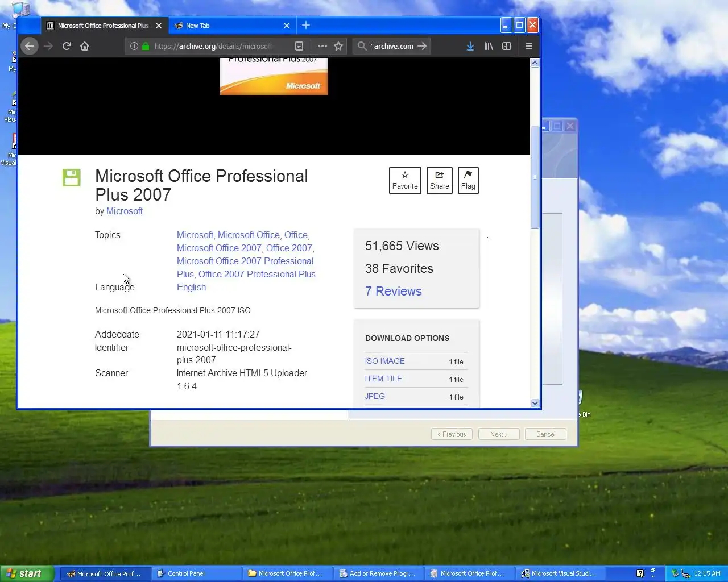Open the Windows Start menu
Viewport: 728px width, 582px height.
click(x=27, y=573)
